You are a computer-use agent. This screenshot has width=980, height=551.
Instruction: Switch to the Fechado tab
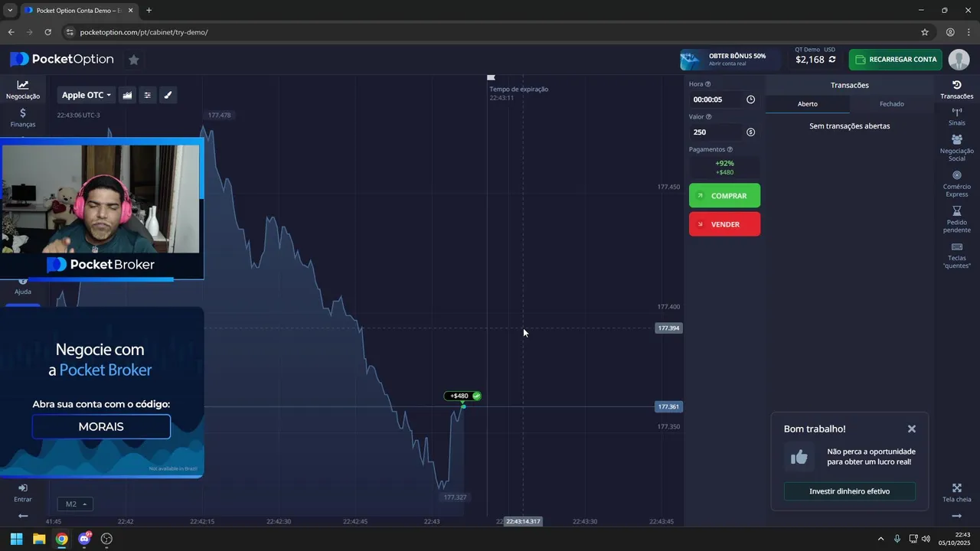892,104
